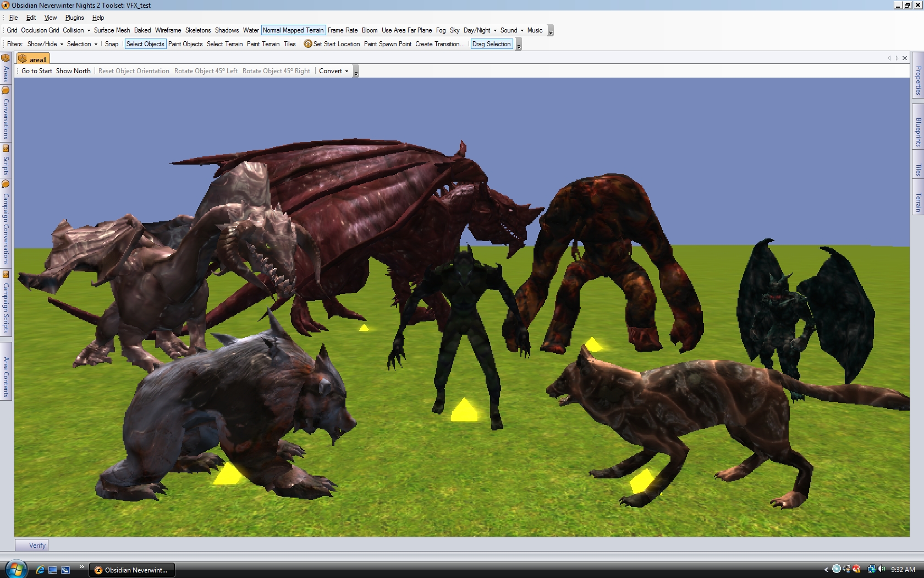The height and width of the screenshot is (578, 924).
Task: Select the yellow marker under the werewolf
Action: click(228, 475)
